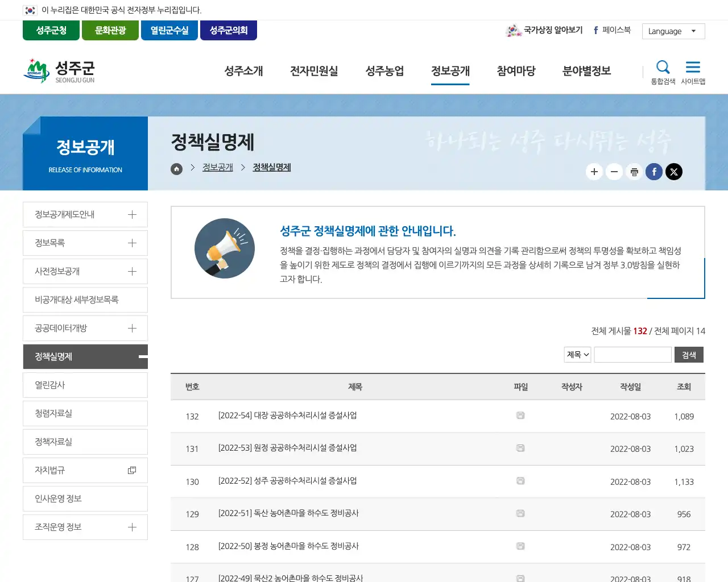
Task: Increase text size with plus icon
Action: 594,172
